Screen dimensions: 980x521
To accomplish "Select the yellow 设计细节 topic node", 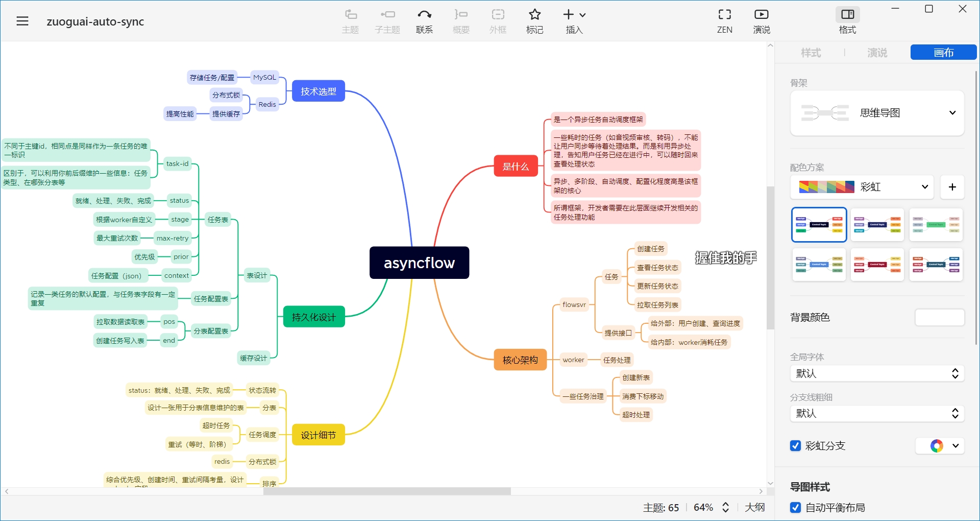I will click(318, 435).
